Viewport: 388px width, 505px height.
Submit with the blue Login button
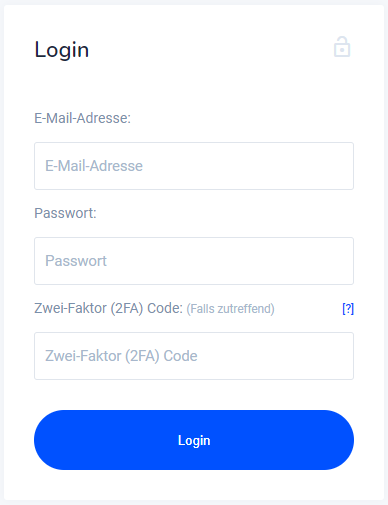pos(194,440)
